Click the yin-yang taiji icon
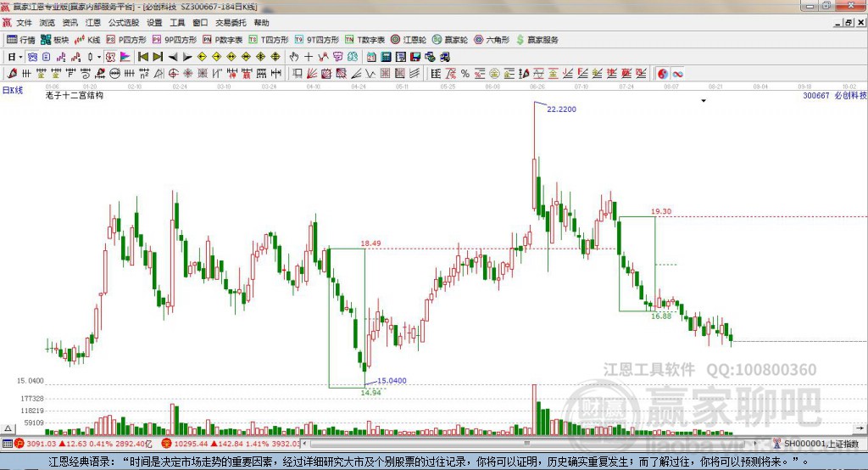868x470 pixels. point(663,73)
